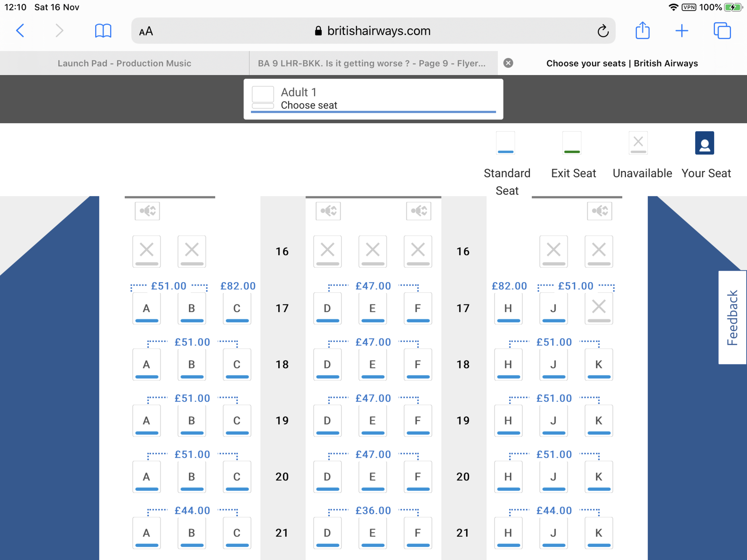
Task: Open the Feedback side tab
Action: (732, 317)
